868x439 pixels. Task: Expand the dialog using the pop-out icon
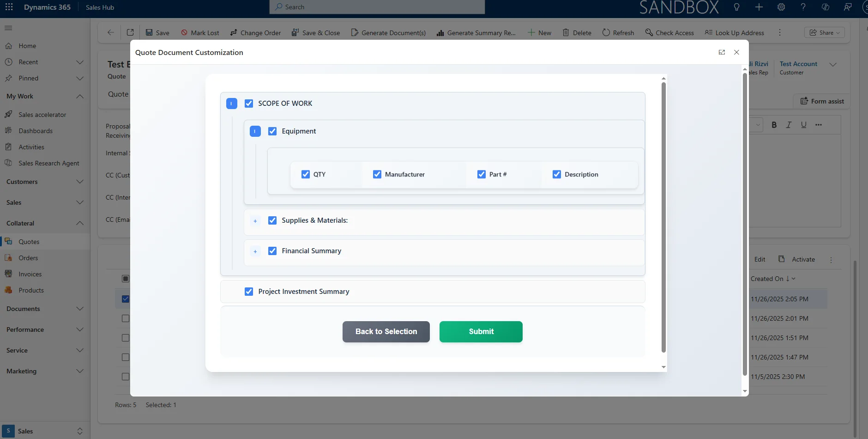pyautogui.click(x=722, y=52)
